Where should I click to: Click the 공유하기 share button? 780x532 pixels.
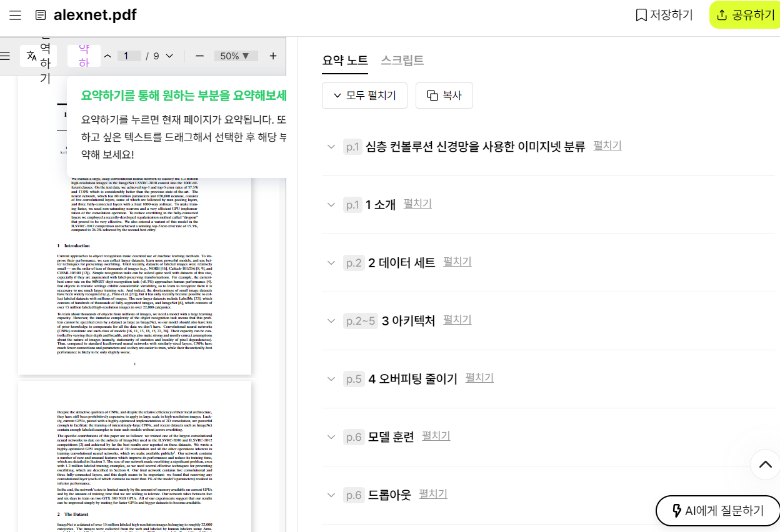coord(747,15)
